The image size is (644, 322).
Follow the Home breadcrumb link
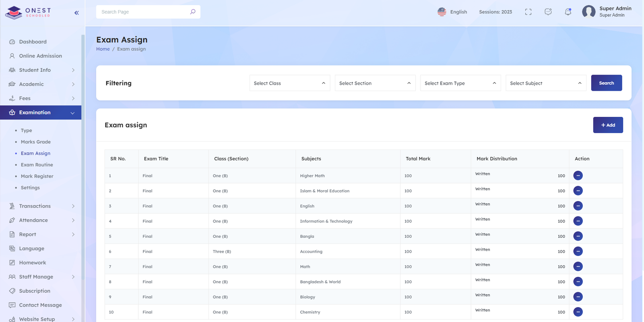103,49
